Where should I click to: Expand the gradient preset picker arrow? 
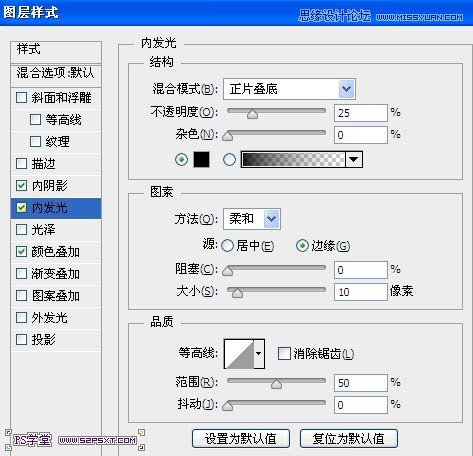point(354,160)
